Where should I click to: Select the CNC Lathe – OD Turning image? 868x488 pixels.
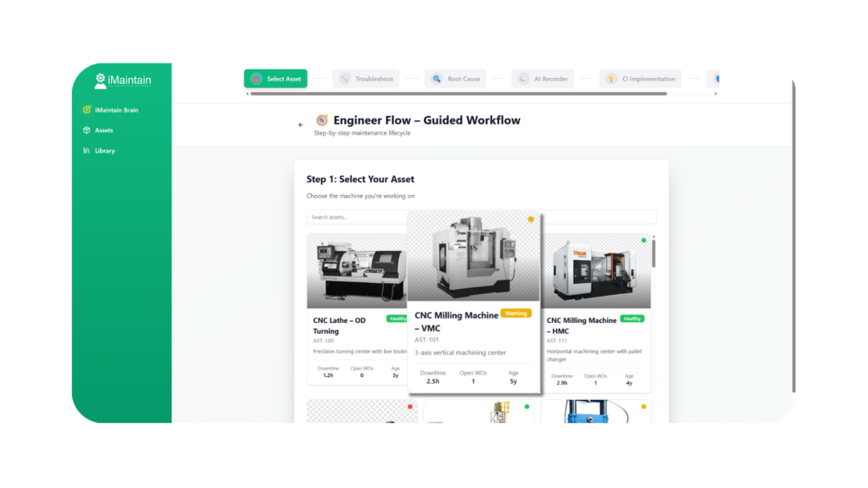(x=356, y=273)
